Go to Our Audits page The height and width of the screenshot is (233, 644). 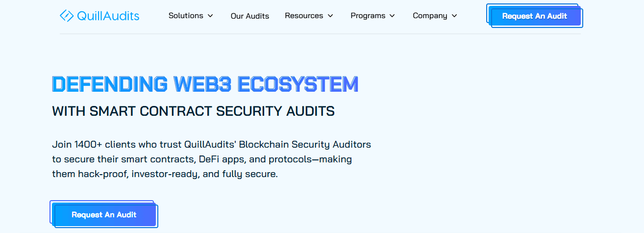coord(250,16)
